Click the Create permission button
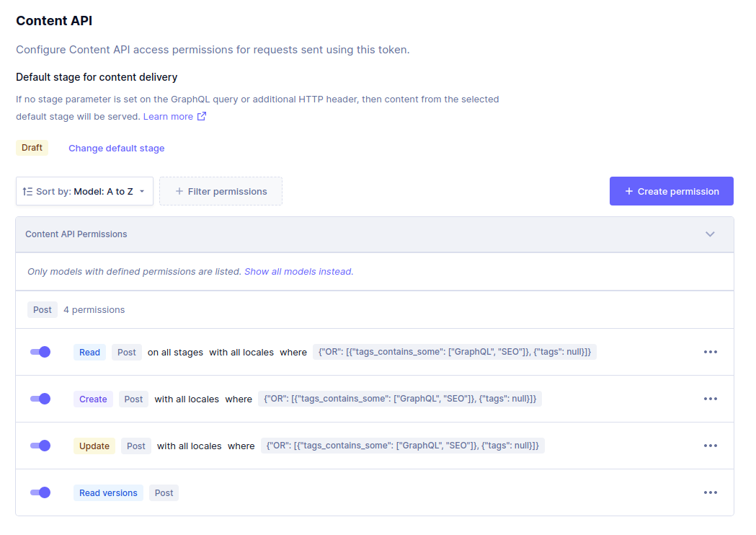Viewport: 756px width, 535px height. (x=671, y=191)
